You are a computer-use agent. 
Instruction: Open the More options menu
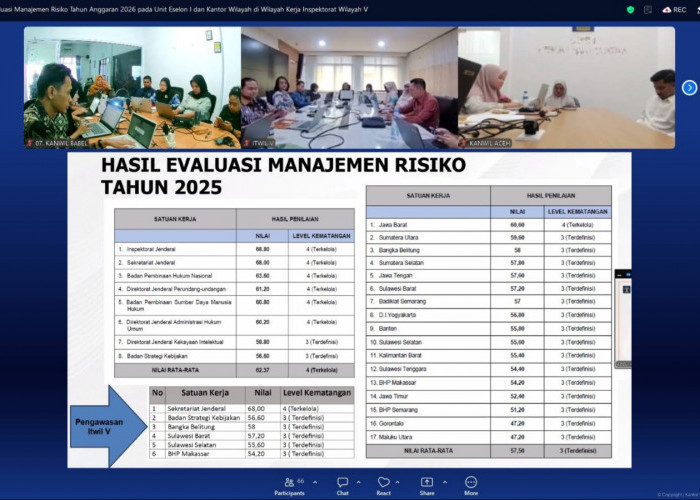[x=471, y=486]
